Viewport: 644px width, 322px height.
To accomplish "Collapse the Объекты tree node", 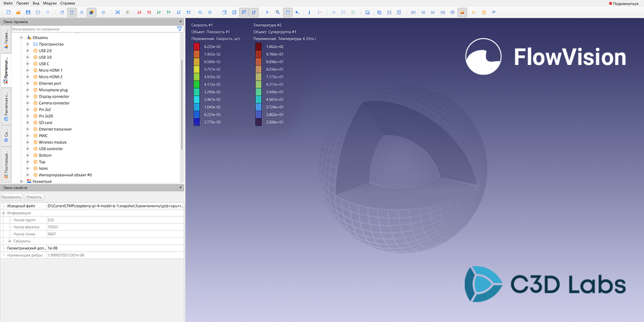I will point(21,38).
